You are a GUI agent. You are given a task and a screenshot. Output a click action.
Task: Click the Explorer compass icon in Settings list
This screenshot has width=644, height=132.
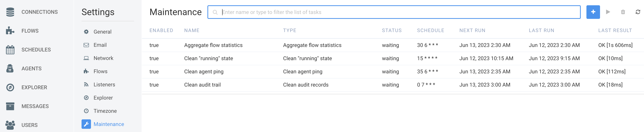pos(86,98)
